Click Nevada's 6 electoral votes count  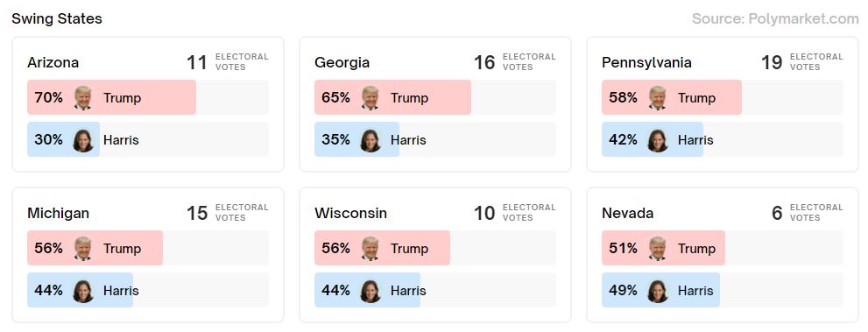[x=777, y=213]
